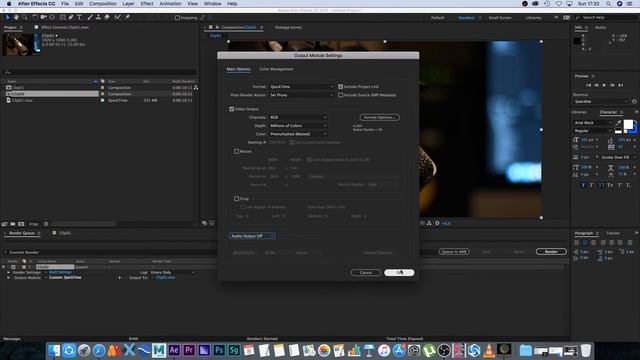Image resolution: width=640 pixels, height=360 pixels.
Task: Select the Rotation tool
Action: (35, 17)
